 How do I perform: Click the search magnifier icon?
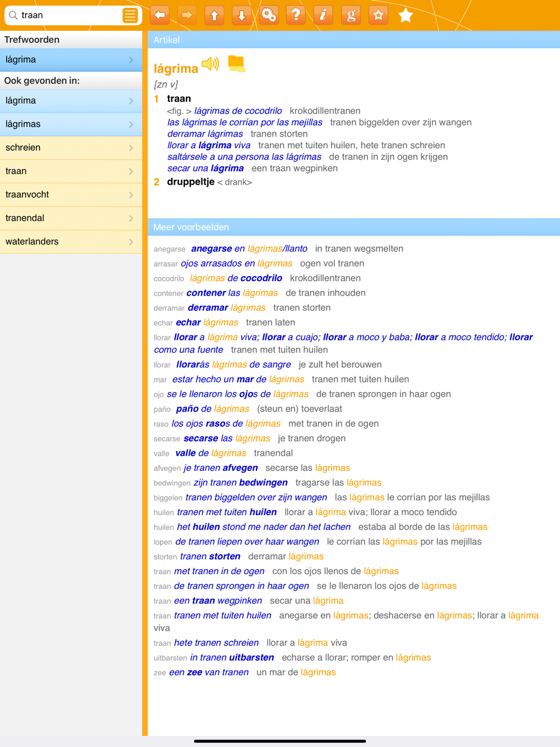point(13,15)
